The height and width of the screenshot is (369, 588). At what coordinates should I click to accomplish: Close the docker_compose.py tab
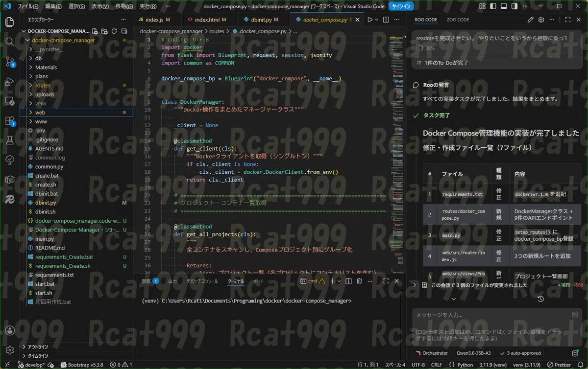tap(358, 20)
